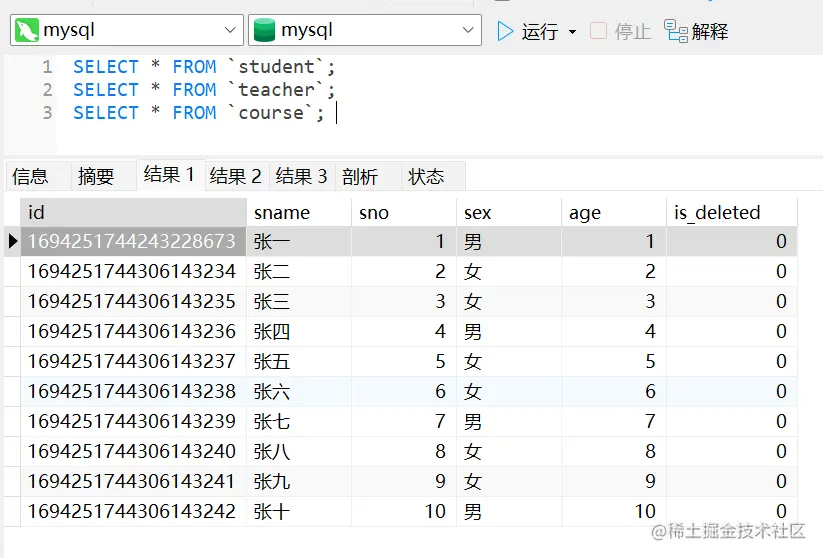Click the sname cell 张十
The height and width of the screenshot is (558, 823).
coord(299,511)
